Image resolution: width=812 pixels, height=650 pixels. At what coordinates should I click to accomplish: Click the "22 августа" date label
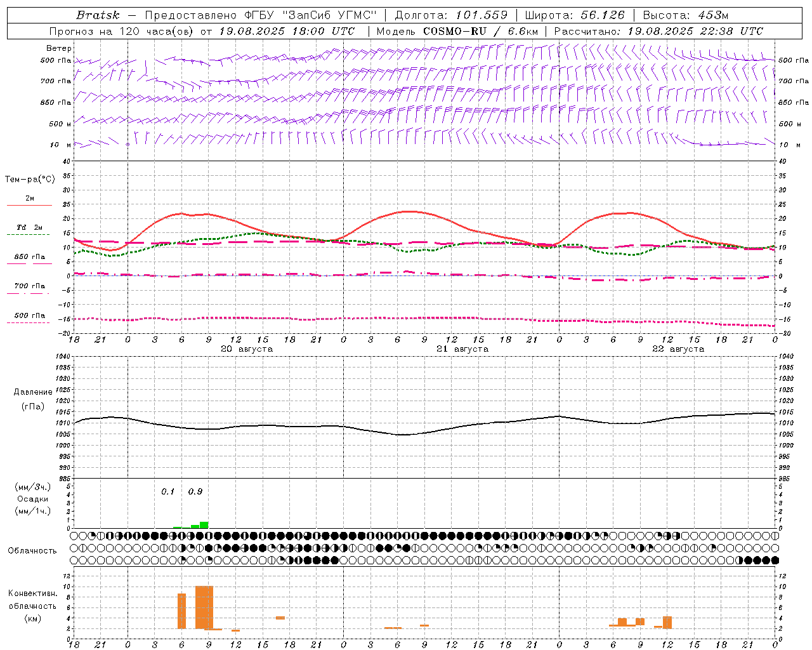click(678, 349)
